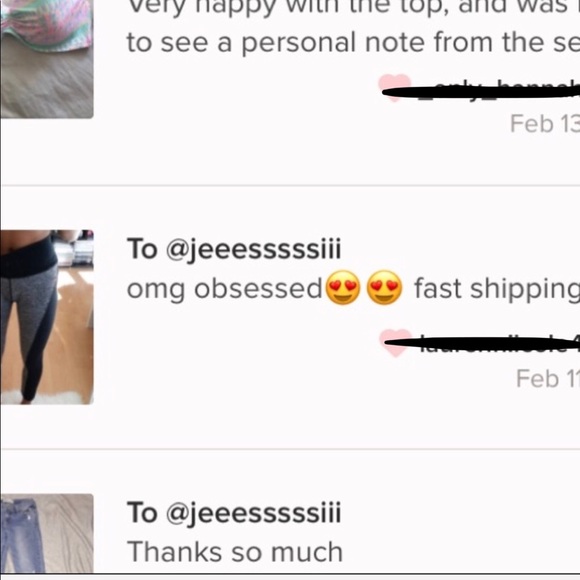Click the first heart-eyes emoji after obsessed
Screen dimensions: 580x580
coord(343,288)
